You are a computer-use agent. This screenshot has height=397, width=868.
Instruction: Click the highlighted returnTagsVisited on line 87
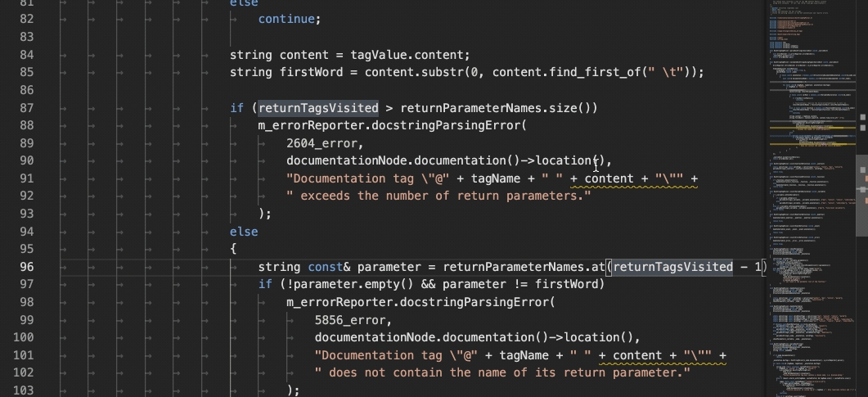tap(318, 108)
